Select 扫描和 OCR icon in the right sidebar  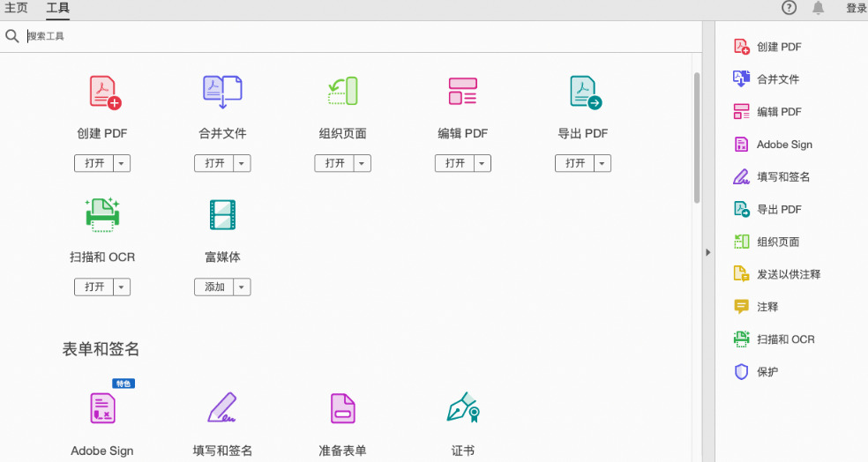[741, 339]
